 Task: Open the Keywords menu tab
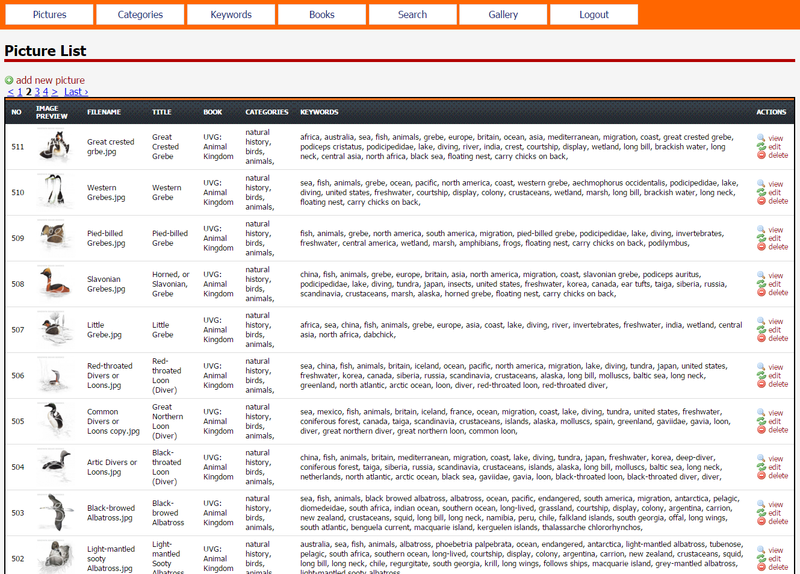coord(231,15)
